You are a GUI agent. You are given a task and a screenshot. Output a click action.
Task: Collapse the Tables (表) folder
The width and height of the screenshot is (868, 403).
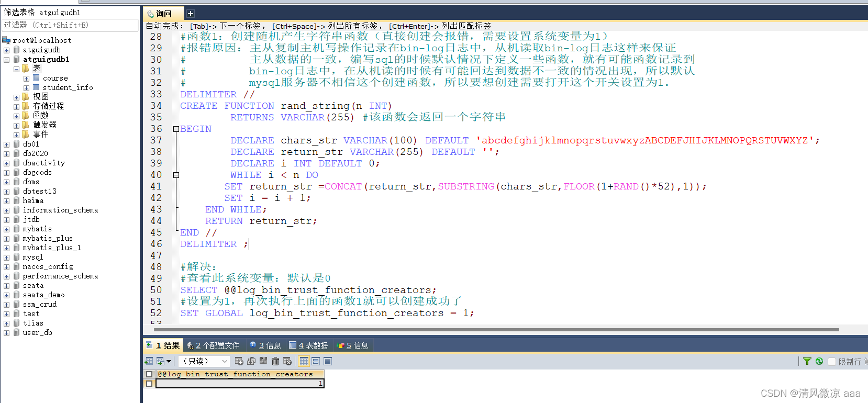(16, 69)
